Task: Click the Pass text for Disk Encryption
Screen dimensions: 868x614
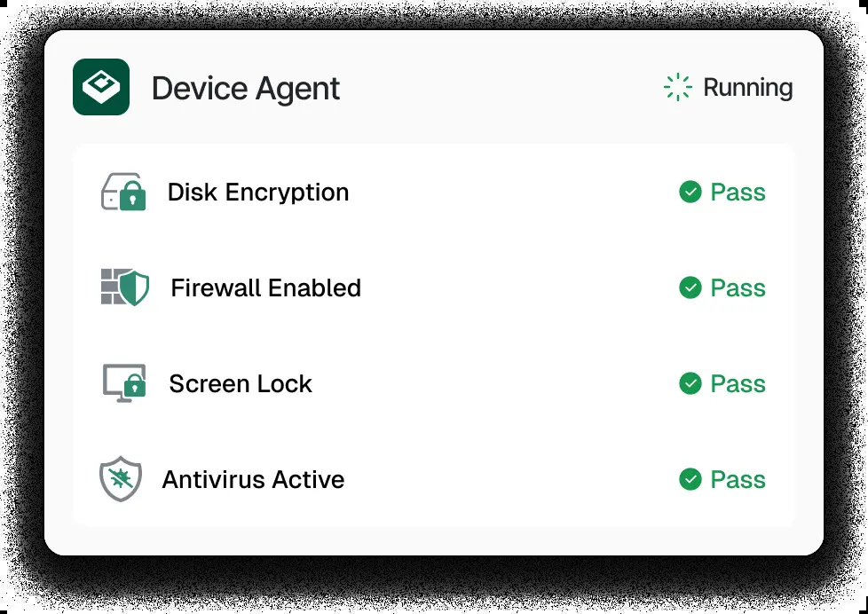Action: [738, 193]
